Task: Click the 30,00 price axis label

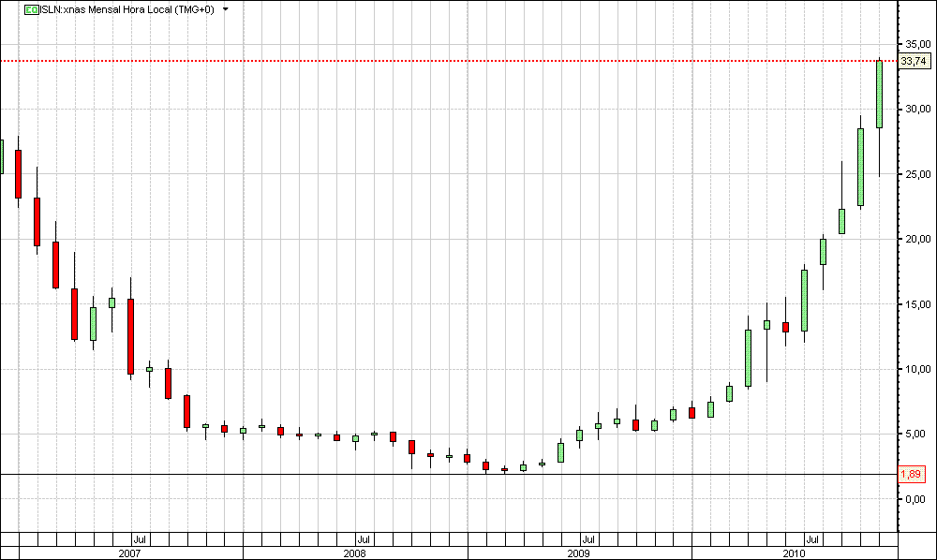Action: pyautogui.click(x=918, y=109)
